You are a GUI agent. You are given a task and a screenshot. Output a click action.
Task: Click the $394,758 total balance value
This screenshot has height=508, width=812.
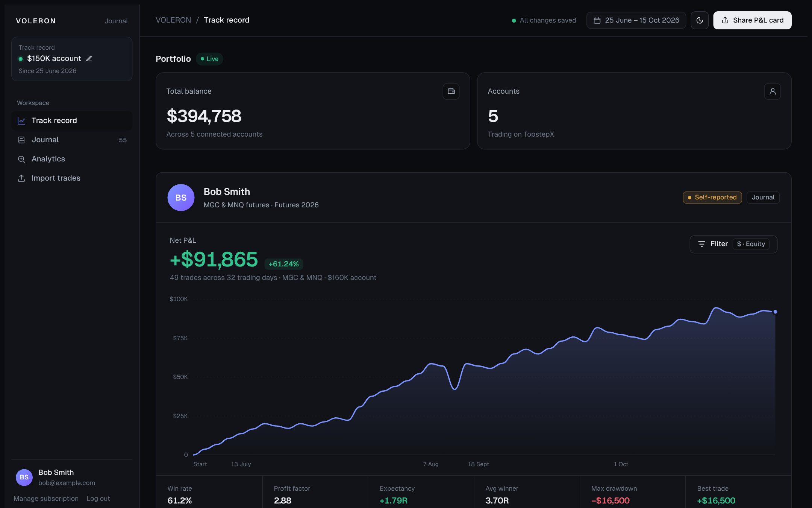[x=204, y=116]
